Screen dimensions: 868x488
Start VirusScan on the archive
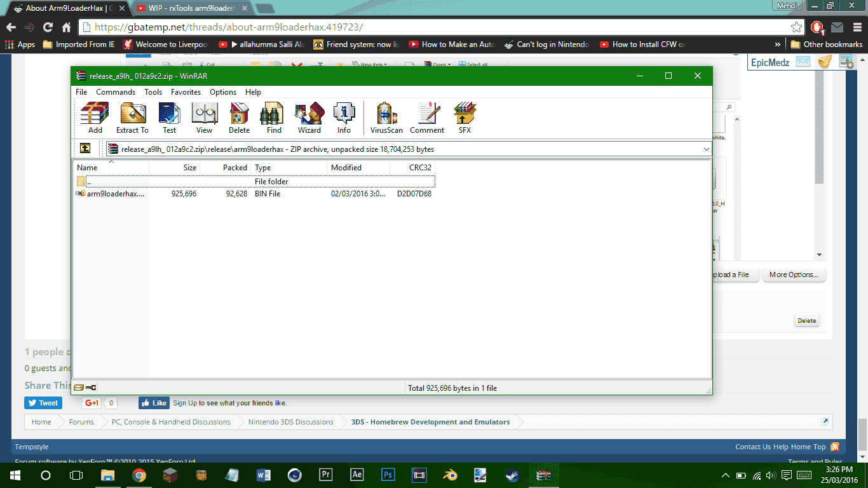(x=386, y=118)
